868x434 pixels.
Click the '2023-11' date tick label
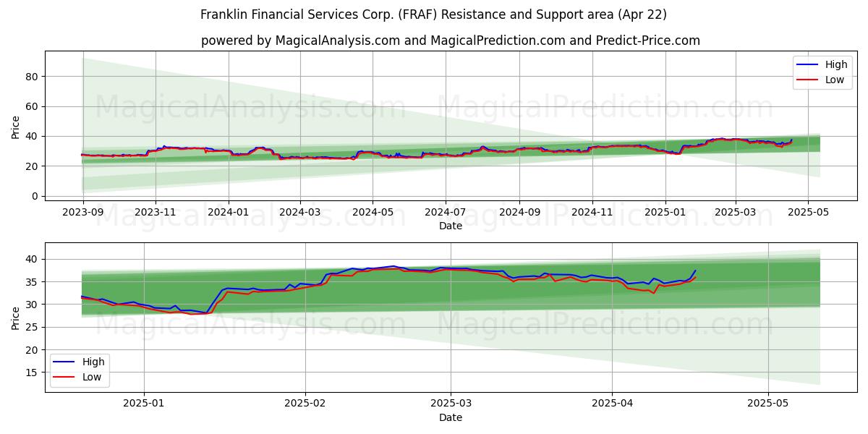tap(156, 213)
